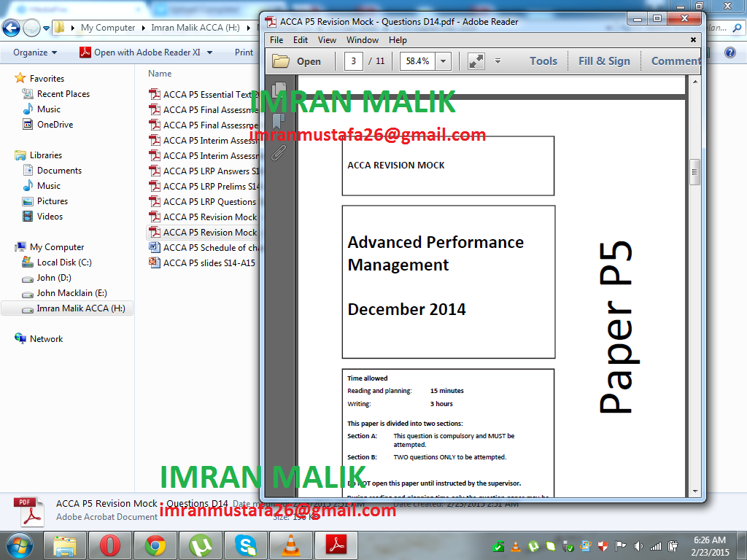Select John (D:) drive

click(54, 278)
